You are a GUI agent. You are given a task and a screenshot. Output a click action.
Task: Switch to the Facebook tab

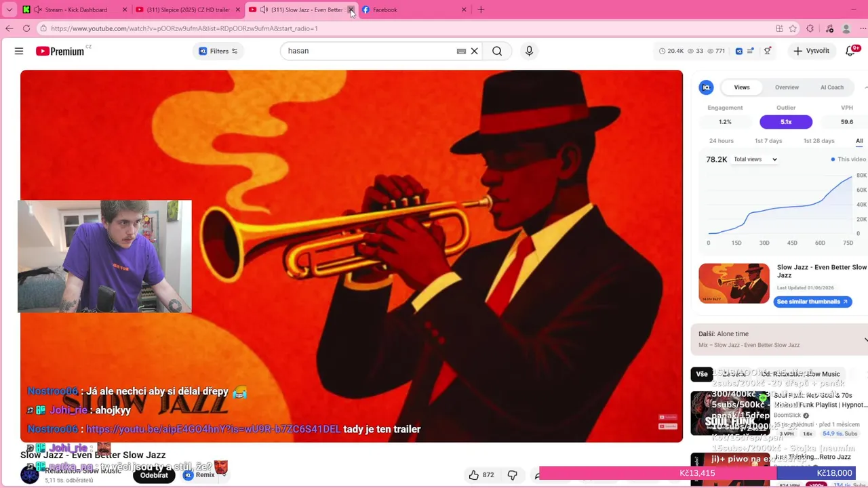pyautogui.click(x=414, y=9)
